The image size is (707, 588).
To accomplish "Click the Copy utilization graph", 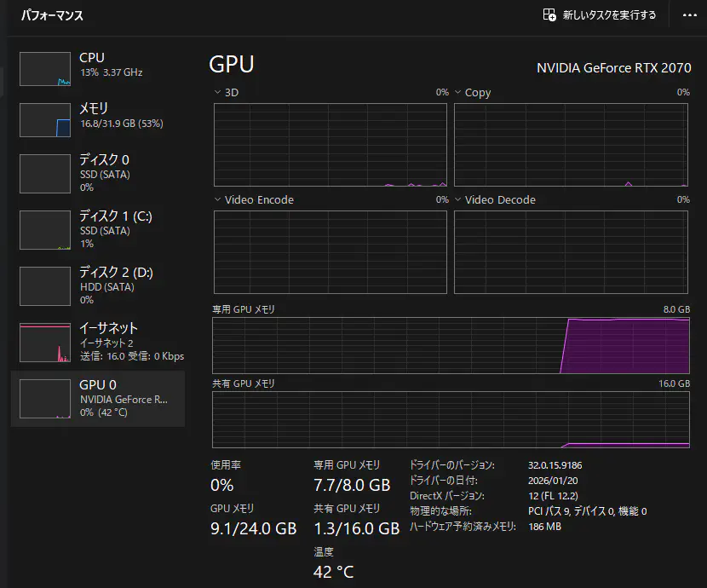I will click(571, 145).
